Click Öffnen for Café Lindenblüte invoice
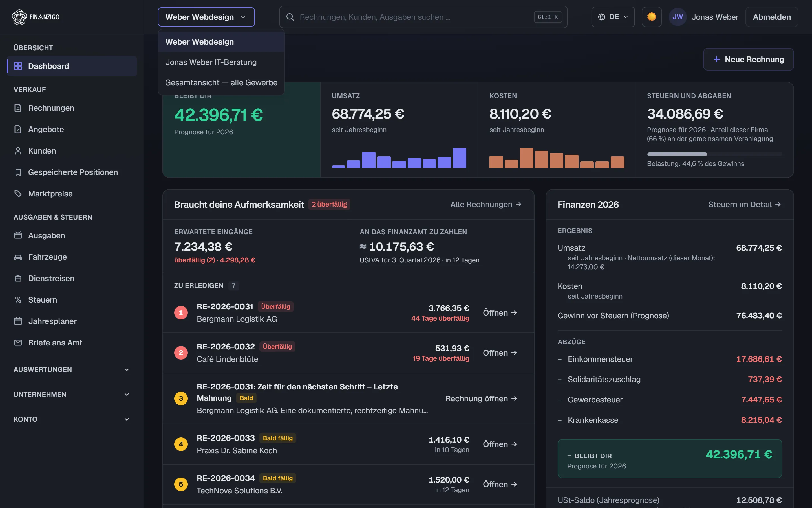The width and height of the screenshot is (812, 508). (500, 353)
